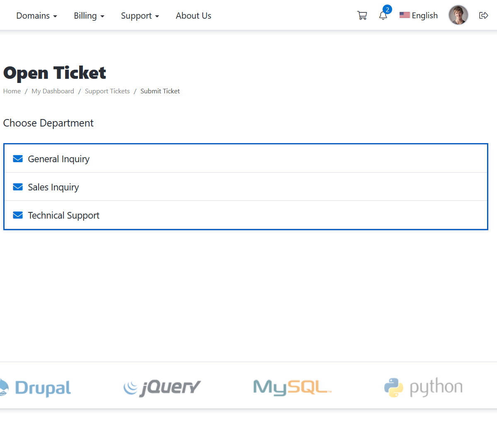
Task: Click the jQuery logo
Action: pyautogui.click(x=162, y=387)
